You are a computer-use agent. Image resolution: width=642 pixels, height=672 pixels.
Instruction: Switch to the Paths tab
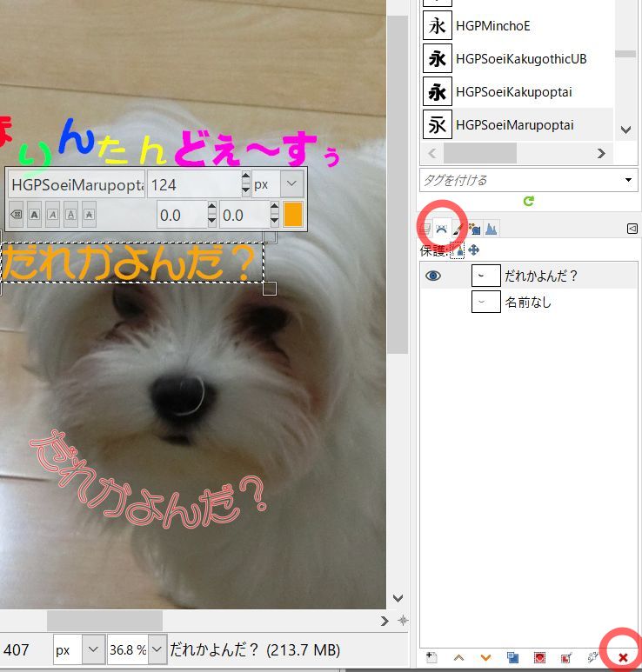[x=442, y=229]
